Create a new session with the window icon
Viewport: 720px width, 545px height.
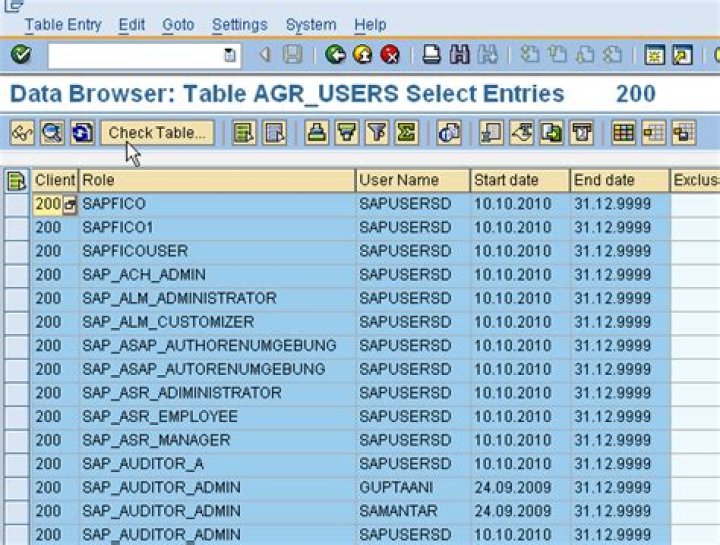coord(654,55)
